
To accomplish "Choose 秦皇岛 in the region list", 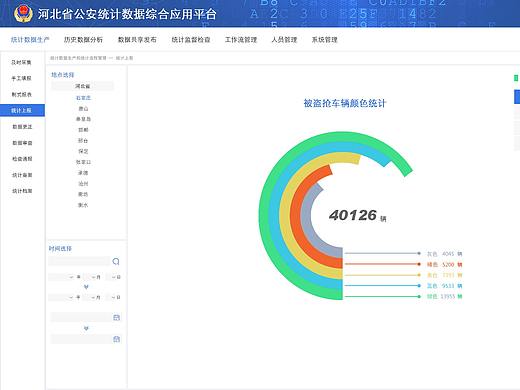I will [x=83, y=119].
